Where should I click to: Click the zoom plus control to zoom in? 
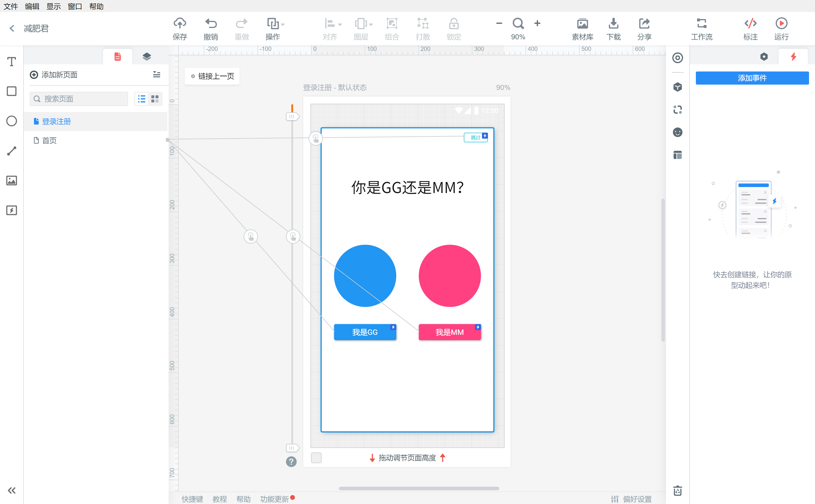pos(538,23)
